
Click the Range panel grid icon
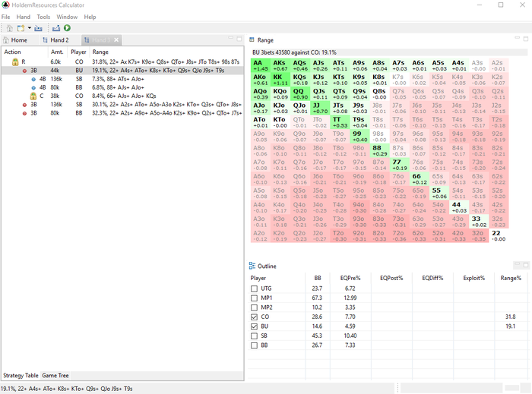[x=252, y=40]
